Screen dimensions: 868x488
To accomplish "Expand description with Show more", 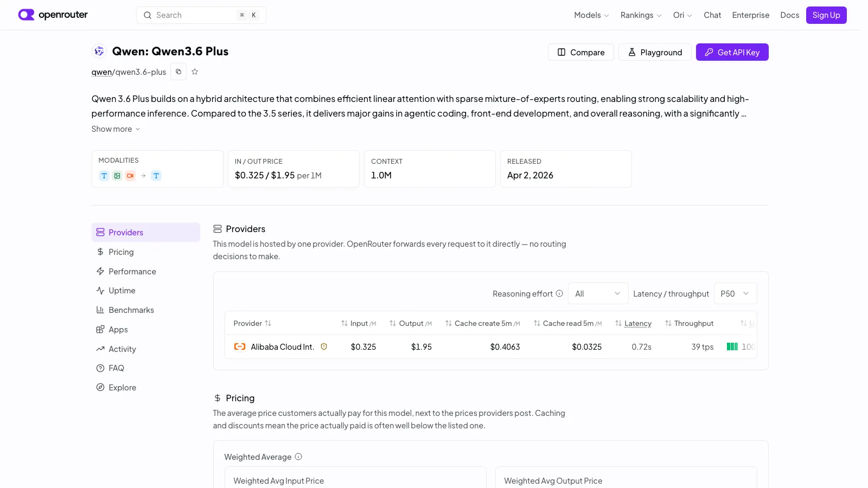I will (x=116, y=129).
